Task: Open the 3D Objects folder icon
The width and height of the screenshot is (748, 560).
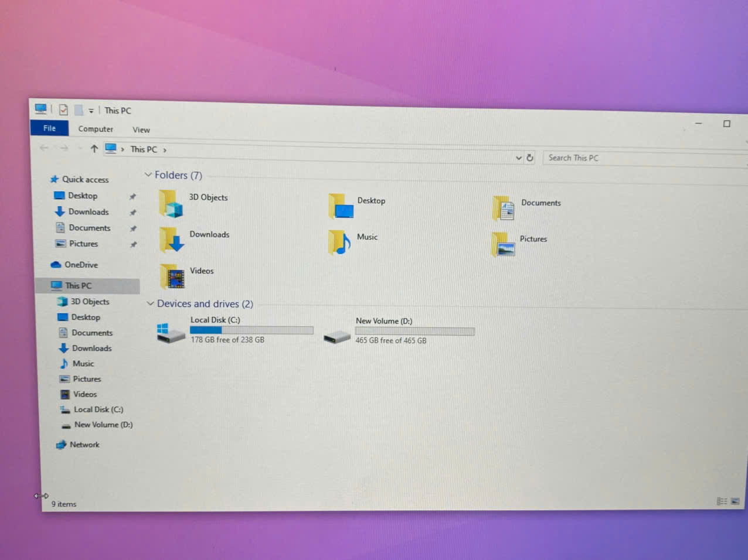Action: pyautogui.click(x=171, y=204)
